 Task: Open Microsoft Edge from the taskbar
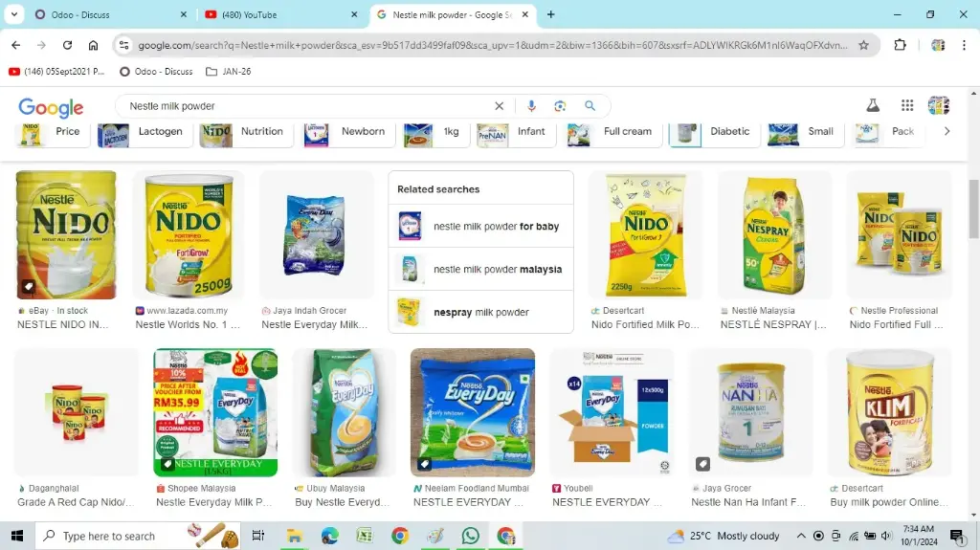(x=329, y=536)
